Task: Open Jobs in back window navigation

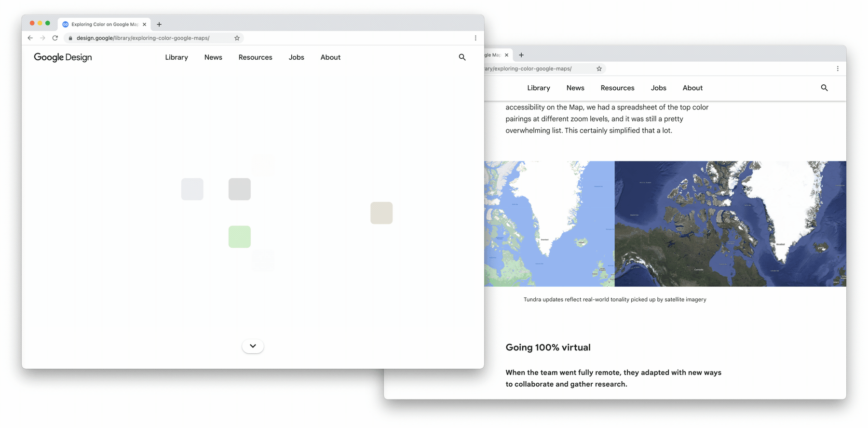Action: click(x=658, y=88)
